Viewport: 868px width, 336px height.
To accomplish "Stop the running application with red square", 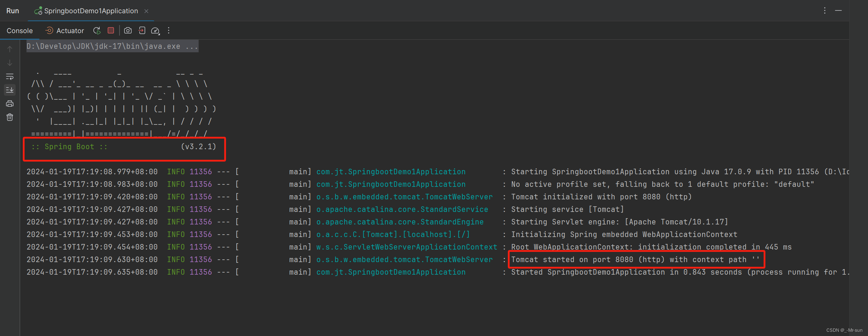I will [111, 30].
